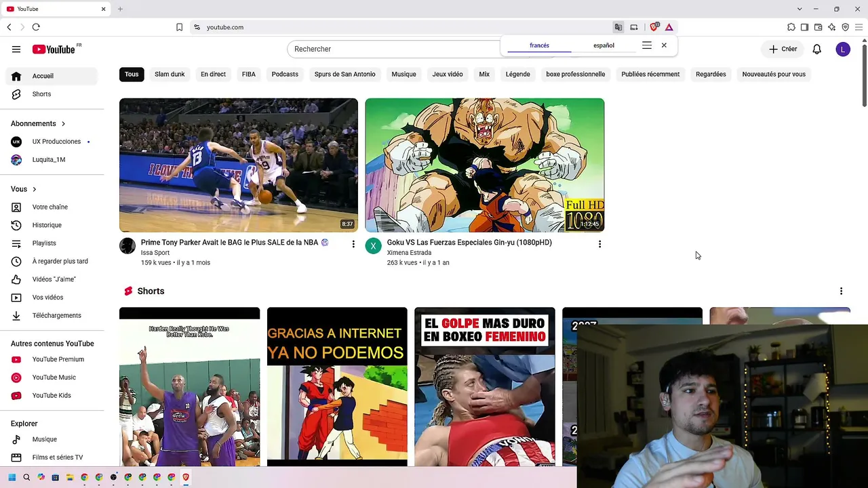Select français in the translate popup

(x=539, y=45)
